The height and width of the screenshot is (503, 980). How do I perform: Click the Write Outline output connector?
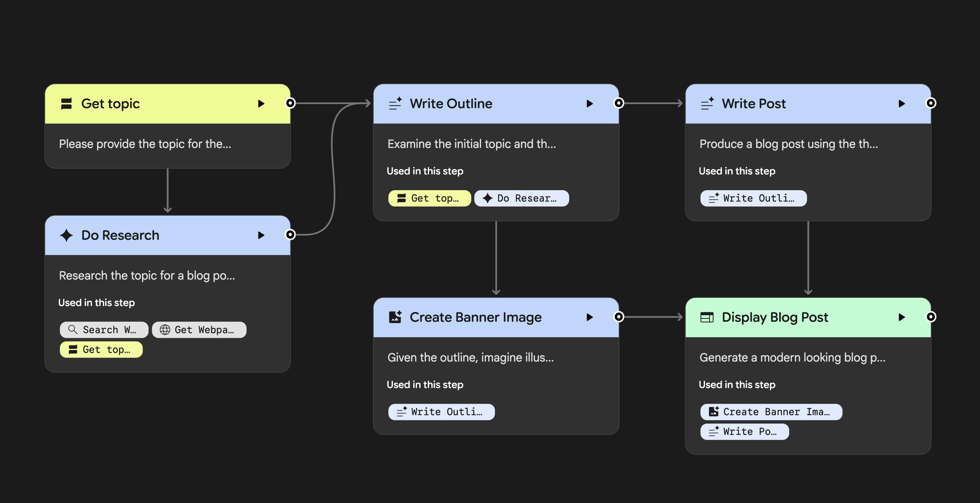click(619, 103)
